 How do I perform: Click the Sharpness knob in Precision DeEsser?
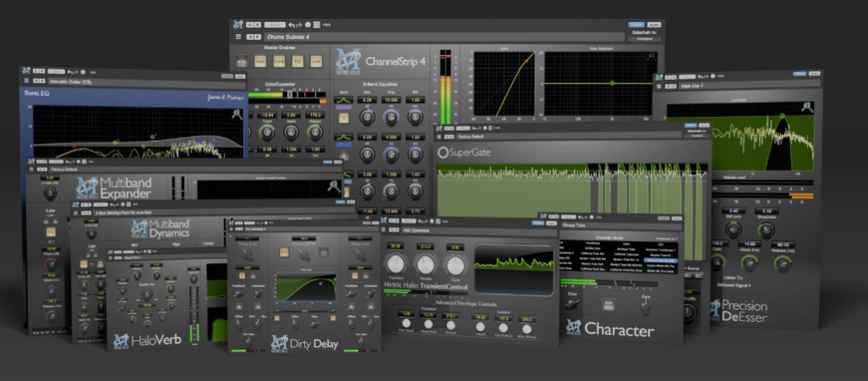[x=766, y=230]
